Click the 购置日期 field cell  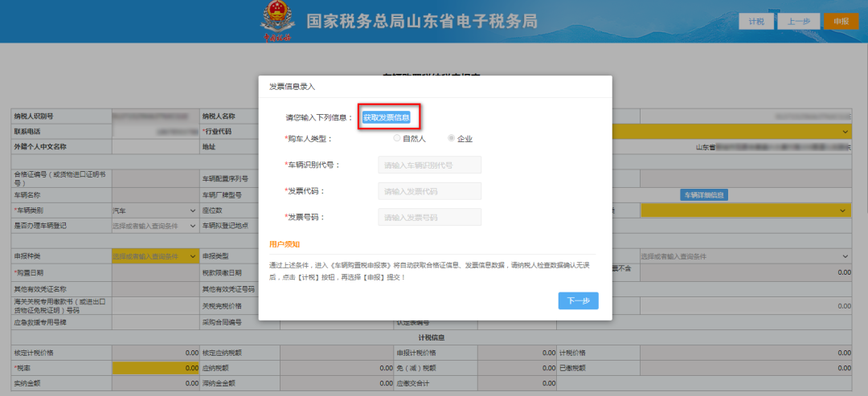click(x=156, y=272)
